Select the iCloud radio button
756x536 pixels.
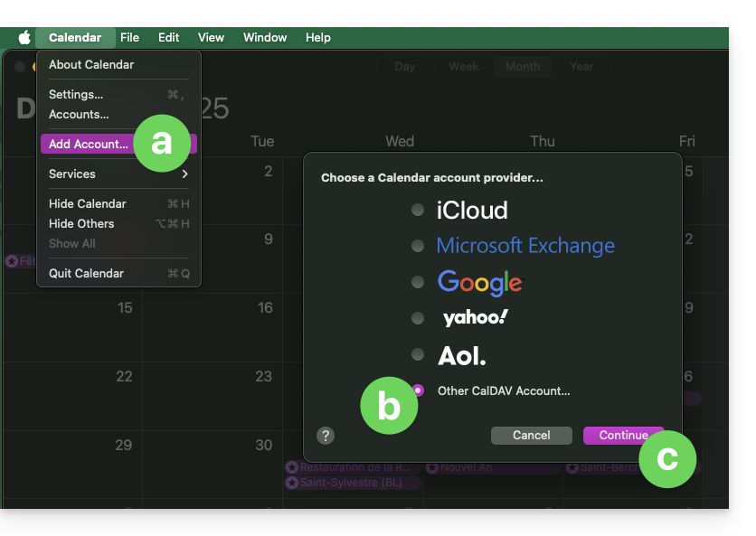[x=418, y=210]
